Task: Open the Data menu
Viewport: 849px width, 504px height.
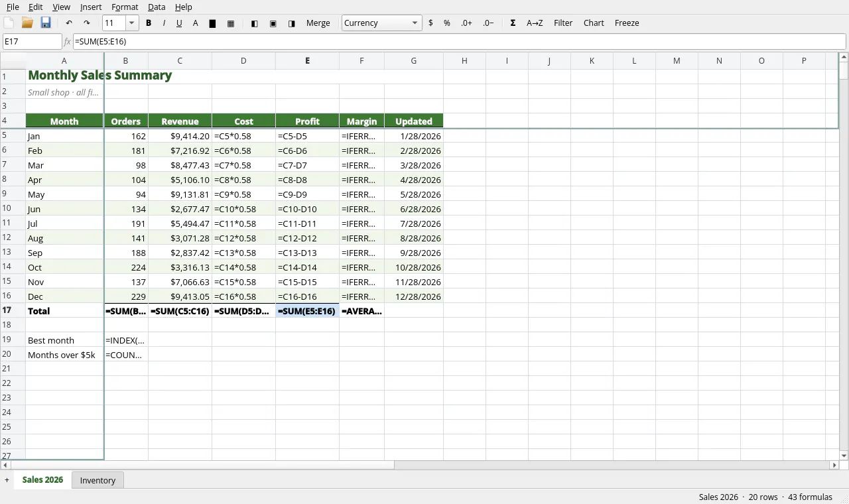Action: 157,7
